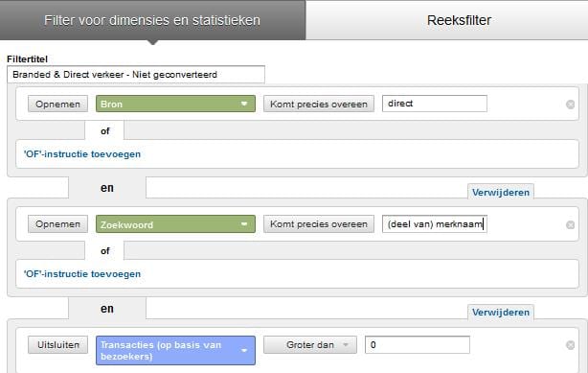Image resolution: width=588 pixels, height=373 pixels.
Task: Toggle Opnemen button on Bron row
Action: 57,105
